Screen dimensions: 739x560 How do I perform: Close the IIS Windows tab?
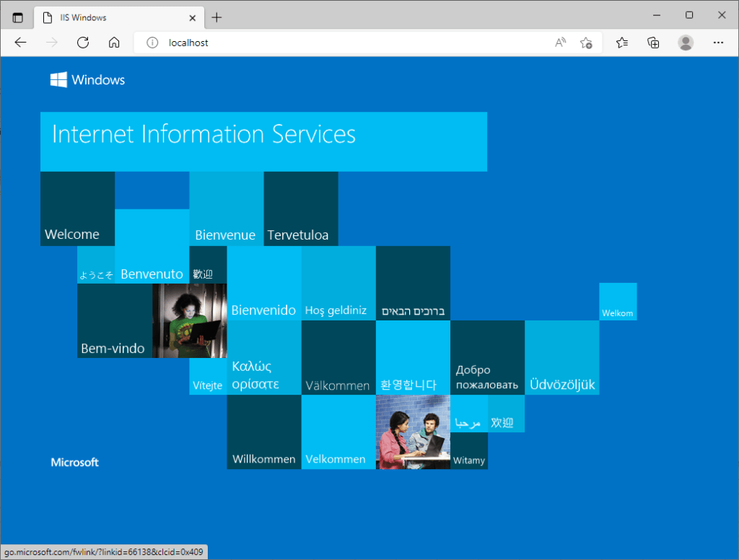[193, 17]
